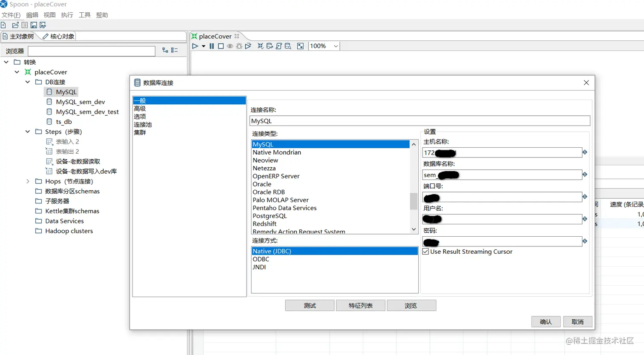Click the 特征列表 button
The height and width of the screenshot is (355, 644).
click(x=361, y=306)
